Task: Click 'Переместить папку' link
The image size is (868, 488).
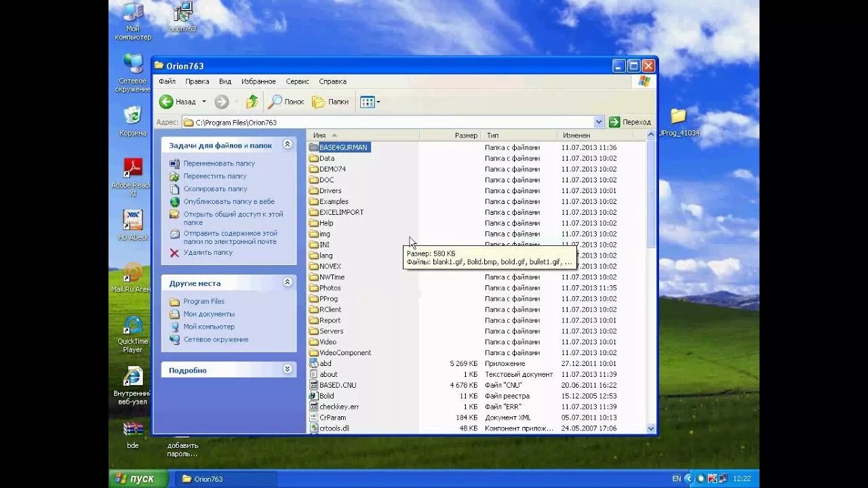Action: tap(215, 176)
